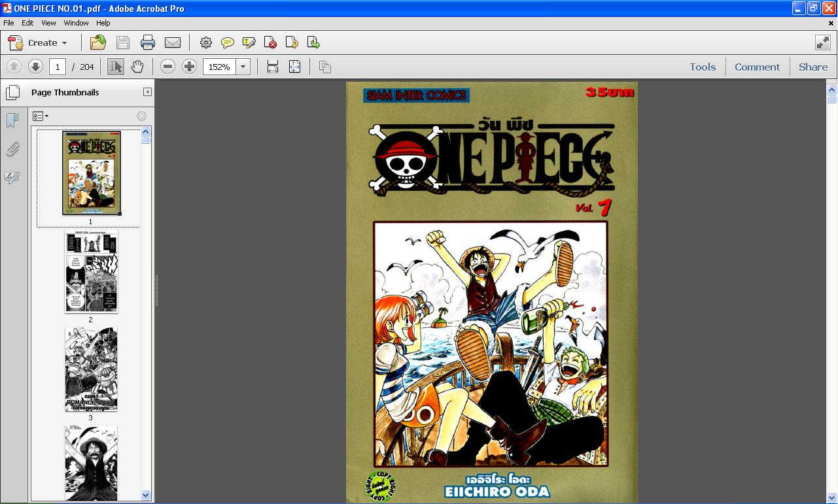Viewport: 838px width, 504px height.
Task: Open the gear Customize Quick Tools icon
Action: coord(206,42)
